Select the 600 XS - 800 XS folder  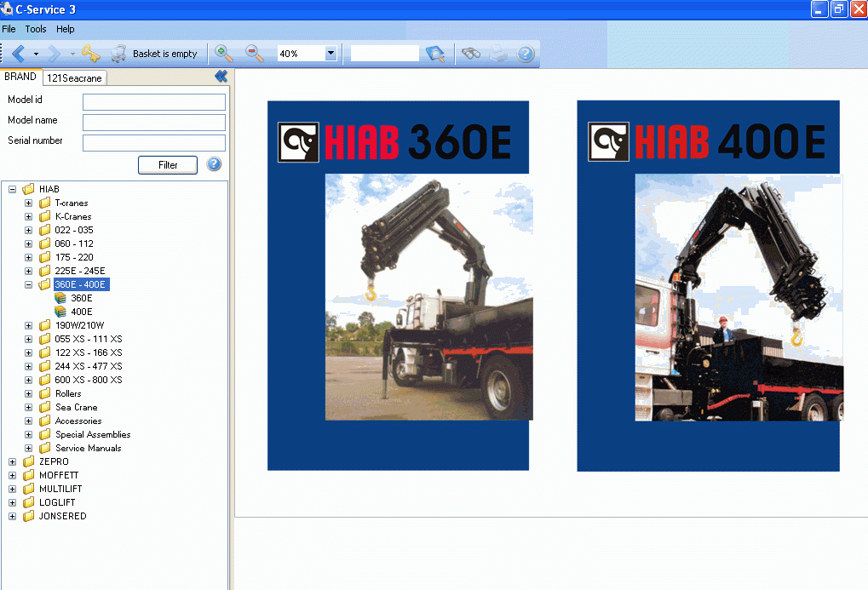point(88,380)
